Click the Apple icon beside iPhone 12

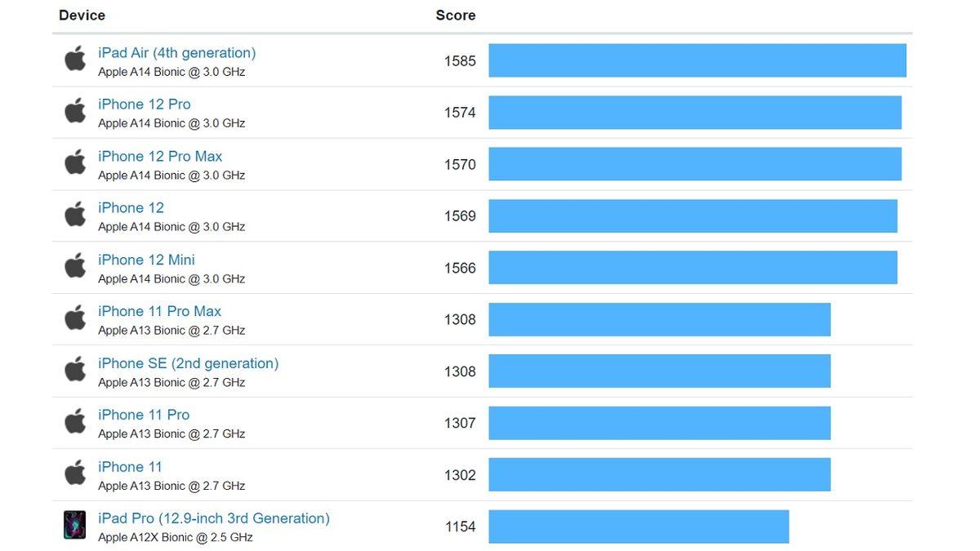74,214
